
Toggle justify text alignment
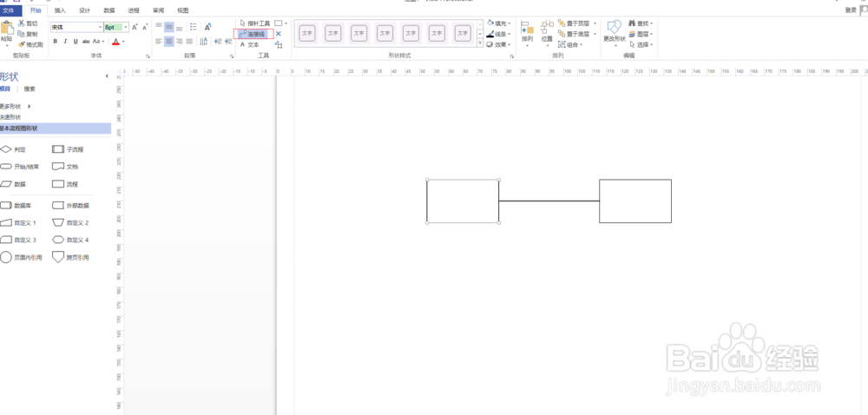point(189,42)
